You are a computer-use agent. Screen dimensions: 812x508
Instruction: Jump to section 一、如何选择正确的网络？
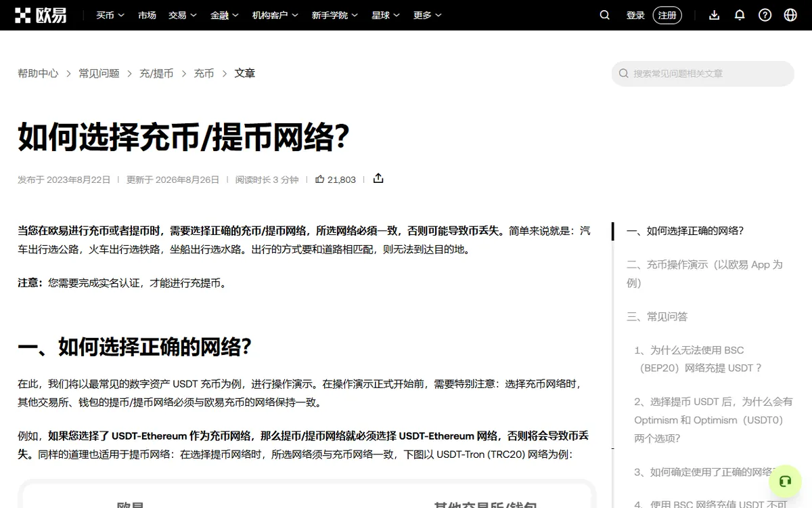pos(685,231)
